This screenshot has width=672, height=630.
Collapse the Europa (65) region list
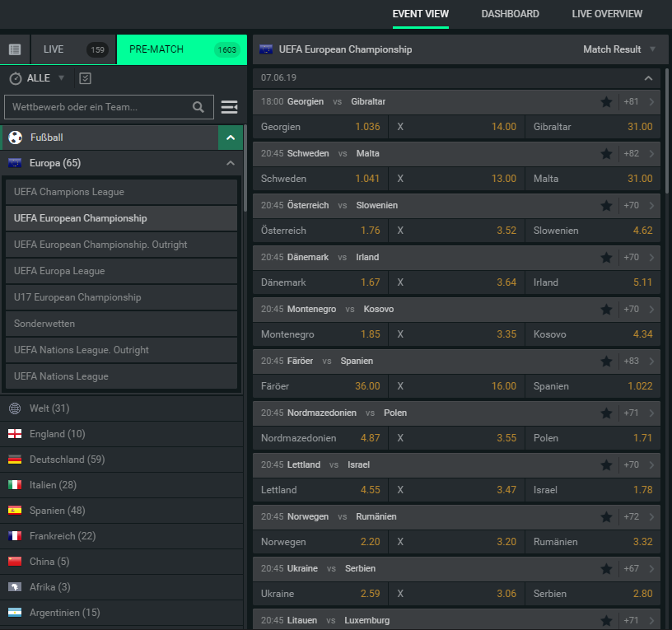231,163
